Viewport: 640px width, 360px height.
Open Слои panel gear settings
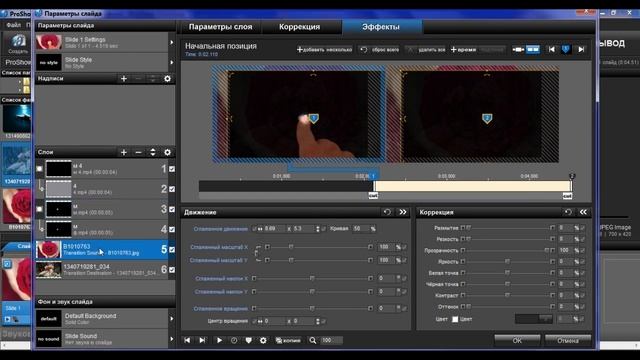[x=167, y=152]
